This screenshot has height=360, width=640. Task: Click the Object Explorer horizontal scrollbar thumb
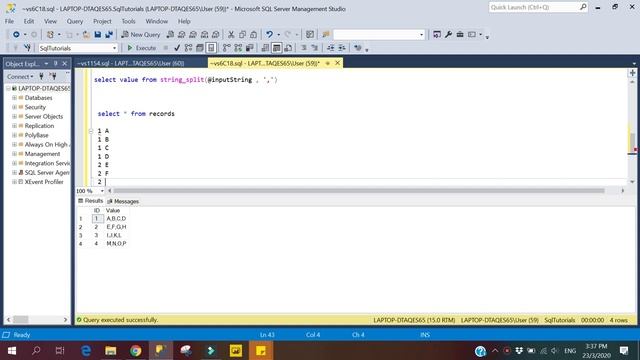[20, 320]
